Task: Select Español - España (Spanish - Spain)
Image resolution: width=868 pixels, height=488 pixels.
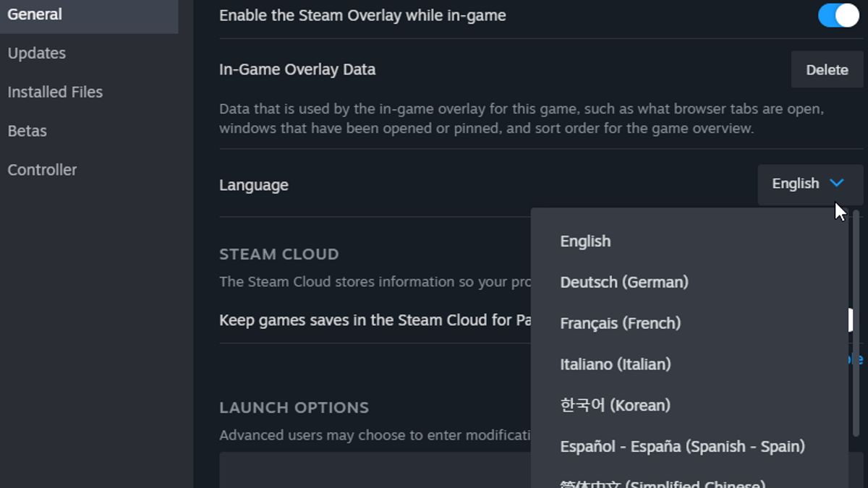Action: (x=681, y=447)
